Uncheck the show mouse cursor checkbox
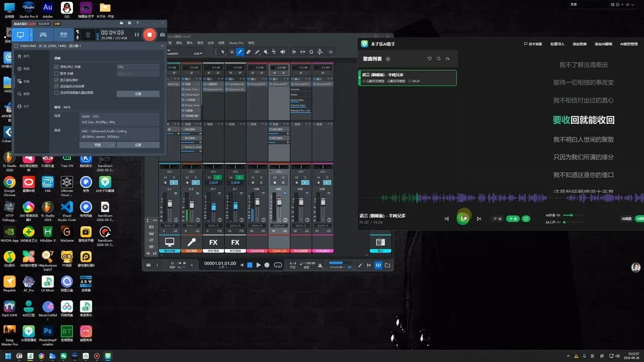This screenshot has width=644, height=362. click(56, 80)
